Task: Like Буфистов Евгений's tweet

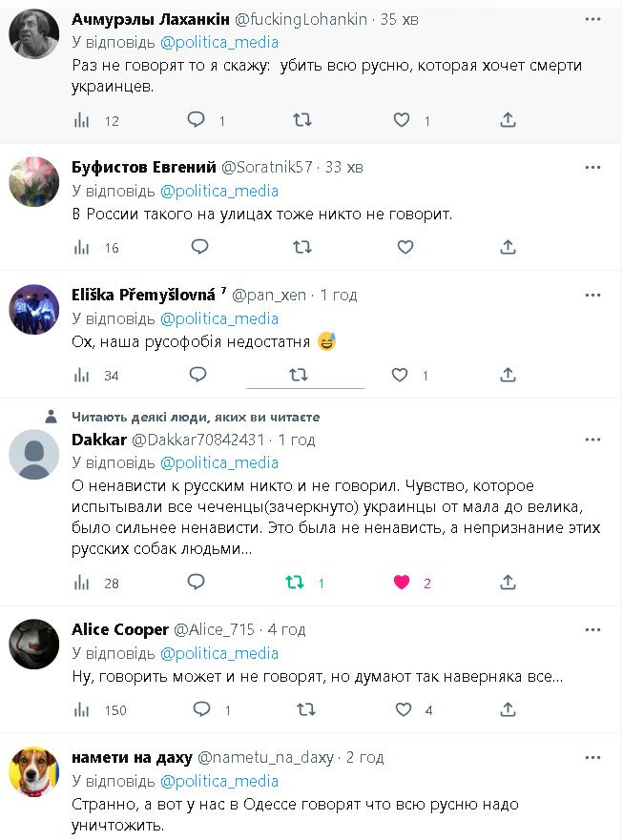Action: point(405,247)
